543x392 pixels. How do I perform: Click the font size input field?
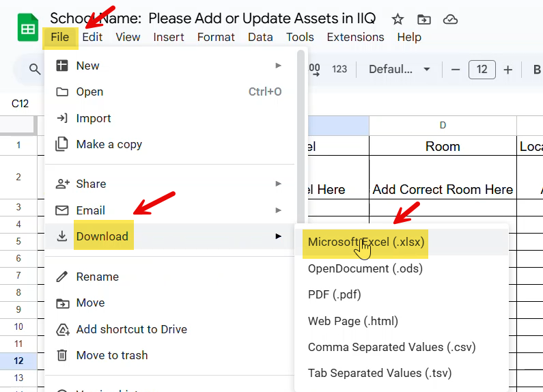tap(482, 69)
